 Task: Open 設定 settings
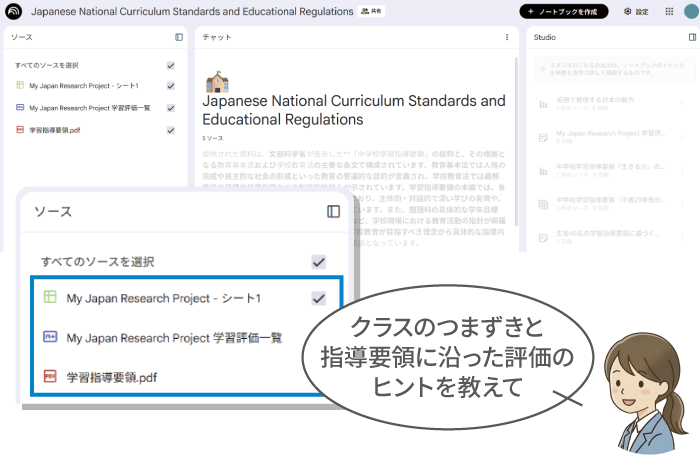pos(636,11)
